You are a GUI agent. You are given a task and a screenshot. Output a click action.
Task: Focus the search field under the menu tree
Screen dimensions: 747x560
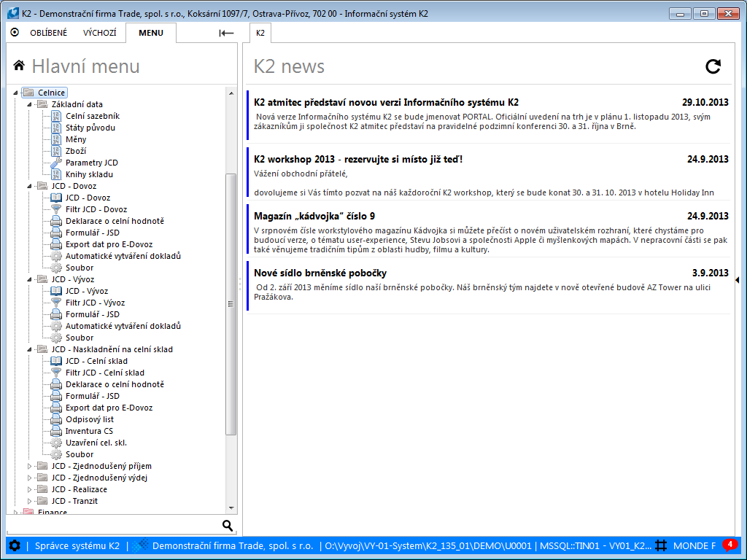pyautogui.click(x=113, y=525)
